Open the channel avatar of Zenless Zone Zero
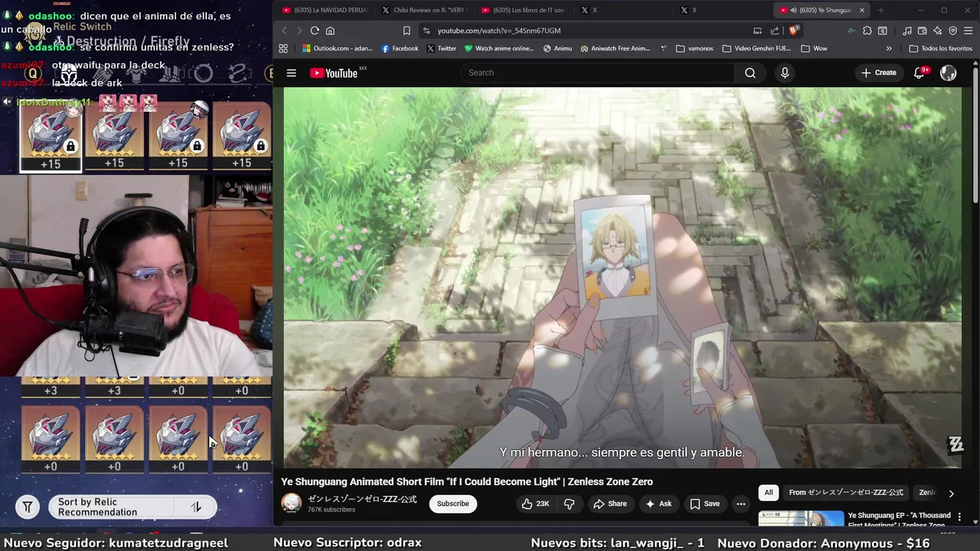Screen dimensions: 980x551 tap(291, 504)
